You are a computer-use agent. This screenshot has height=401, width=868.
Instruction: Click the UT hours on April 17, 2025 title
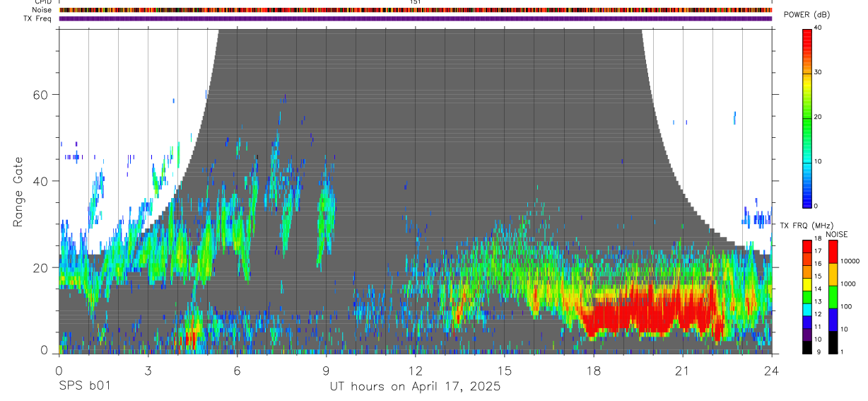click(x=415, y=386)
